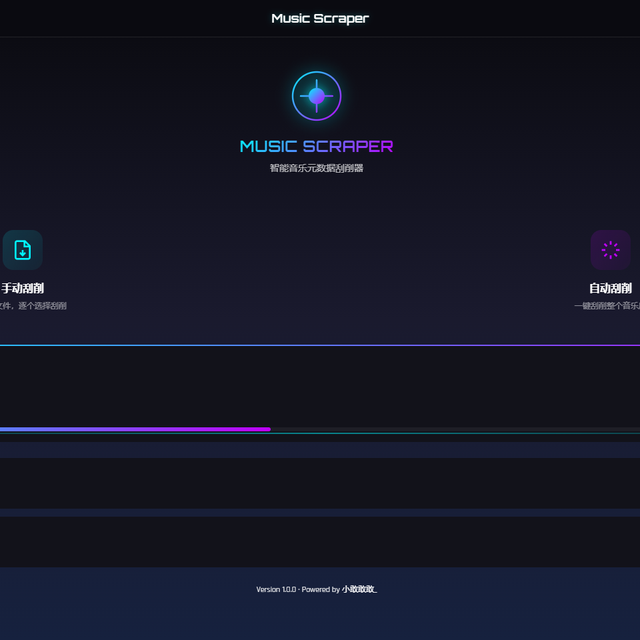This screenshot has width=640, height=640.
Task: Click the thin blue band between lower panels
Action: coord(320,512)
